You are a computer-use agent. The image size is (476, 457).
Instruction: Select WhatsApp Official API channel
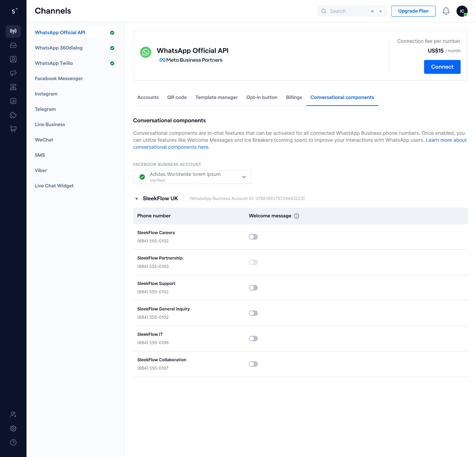75,33
